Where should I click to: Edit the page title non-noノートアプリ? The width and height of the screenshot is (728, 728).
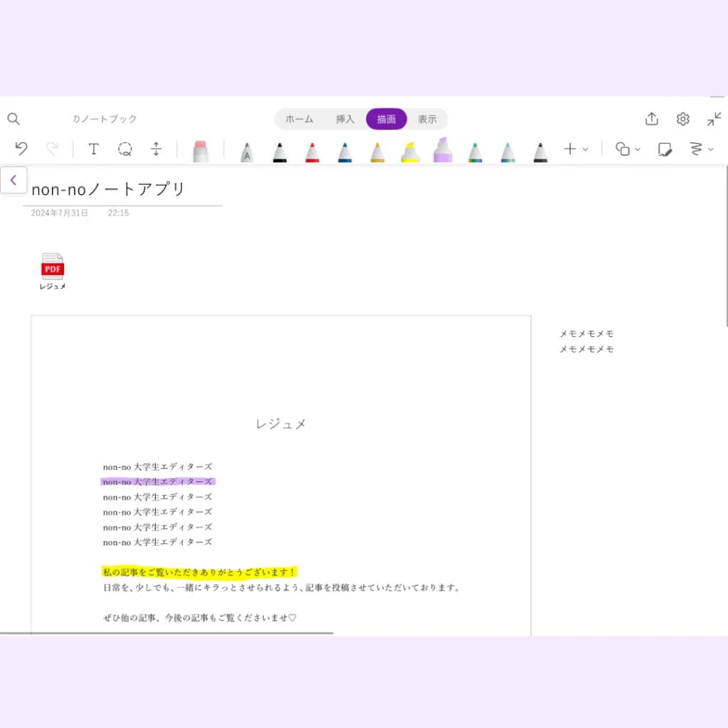108,189
